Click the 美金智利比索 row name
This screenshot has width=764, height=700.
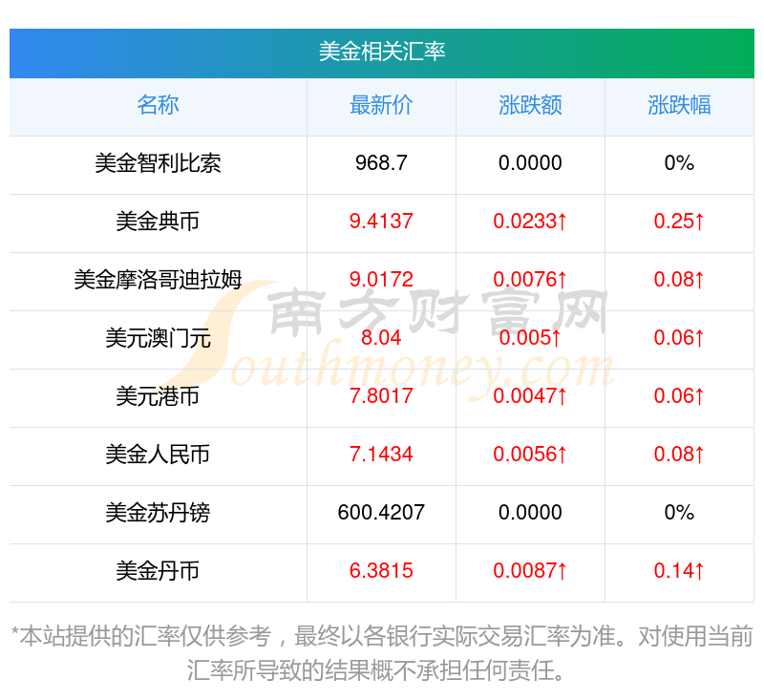(158, 163)
